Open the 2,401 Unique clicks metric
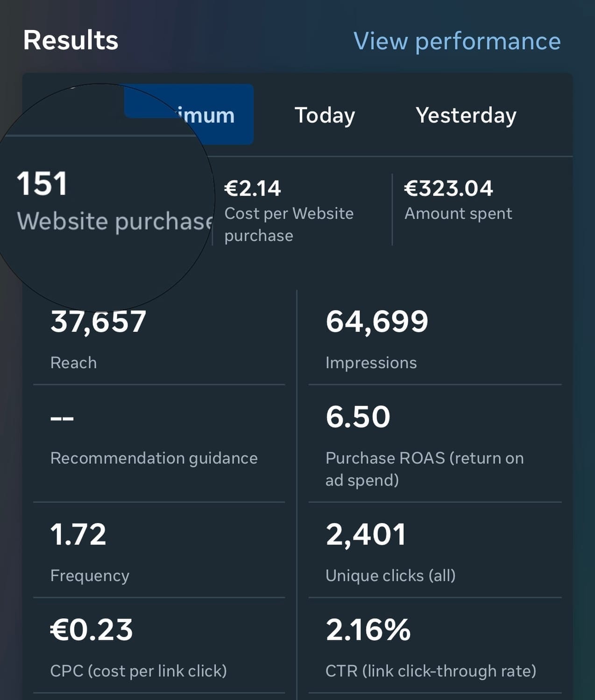 tap(366, 535)
